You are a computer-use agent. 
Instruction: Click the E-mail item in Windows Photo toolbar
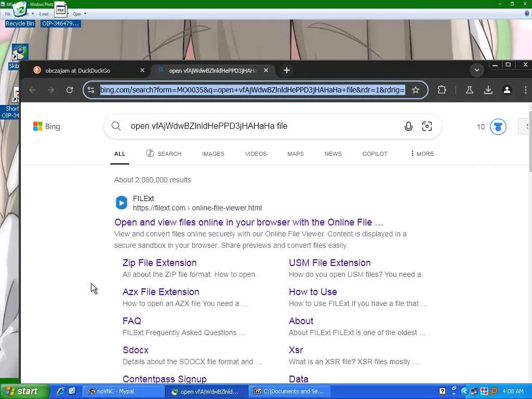pyautogui.click(x=44, y=14)
